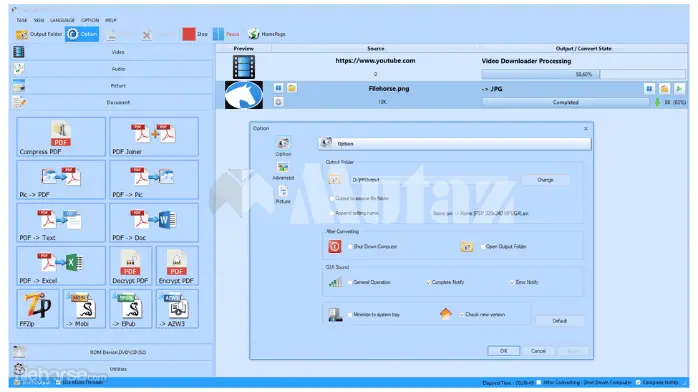
Task: Open the TASK menu
Action: 22,20
